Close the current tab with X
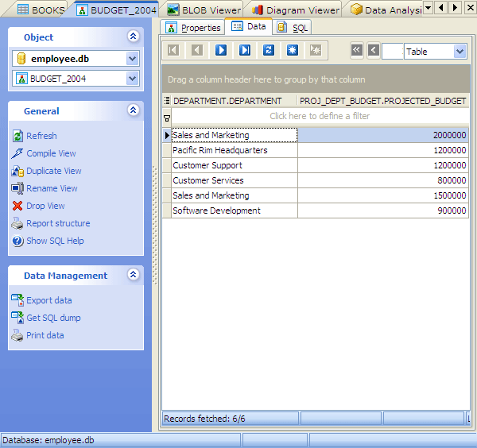Viewport: 477px width, 448px height. point(471,7)
